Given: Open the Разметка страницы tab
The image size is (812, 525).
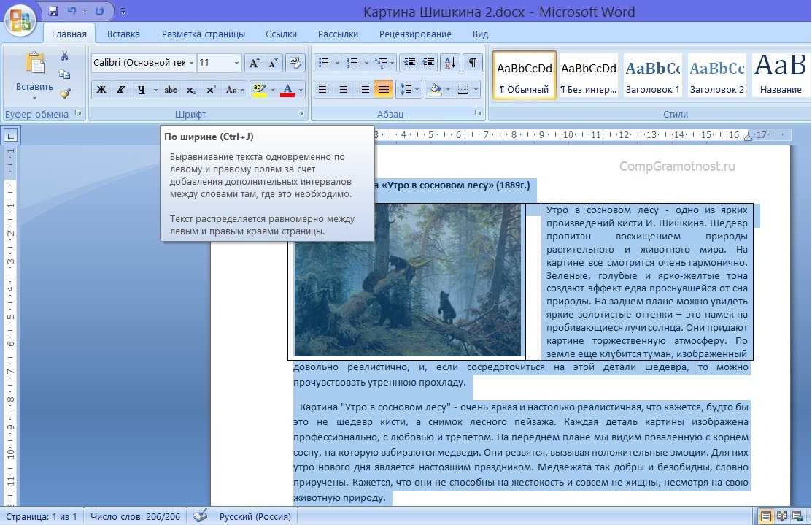Looking at the screenshot, I should pos(203,34).
